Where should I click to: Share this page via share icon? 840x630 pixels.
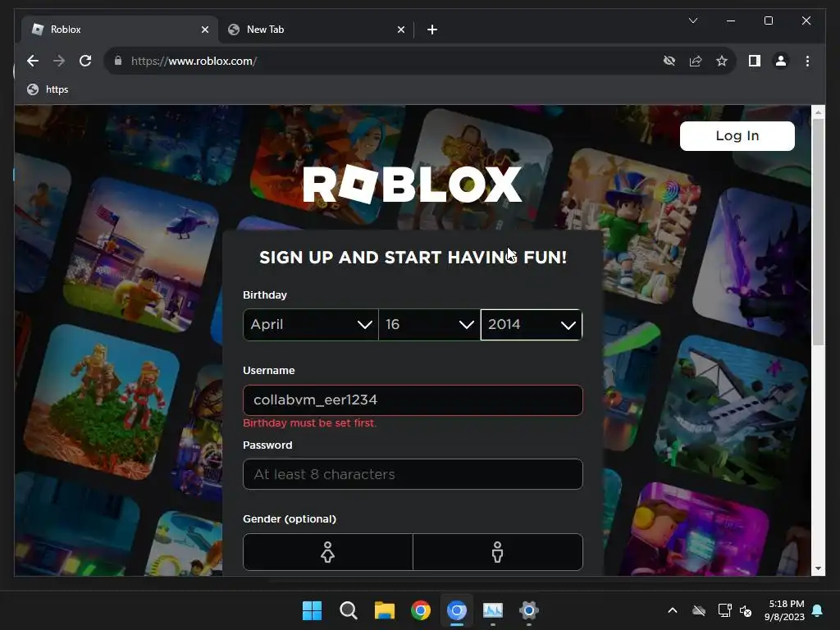point(696,61)
